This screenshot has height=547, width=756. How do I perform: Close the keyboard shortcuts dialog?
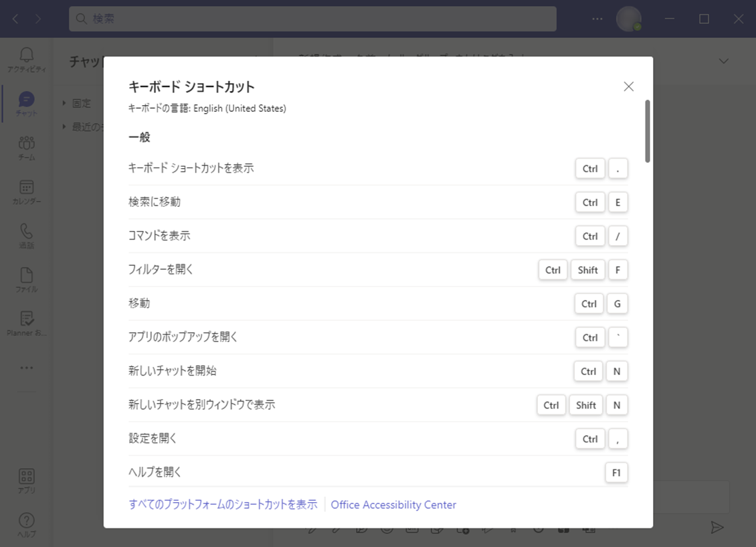coord(628,86)
